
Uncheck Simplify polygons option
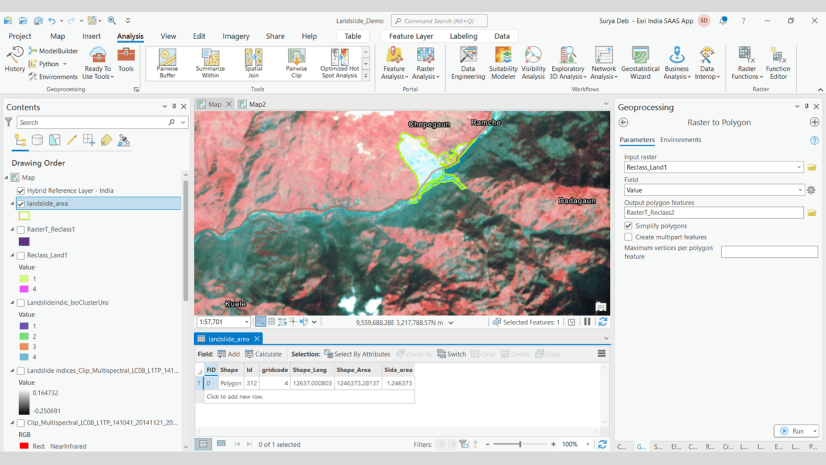628,225
